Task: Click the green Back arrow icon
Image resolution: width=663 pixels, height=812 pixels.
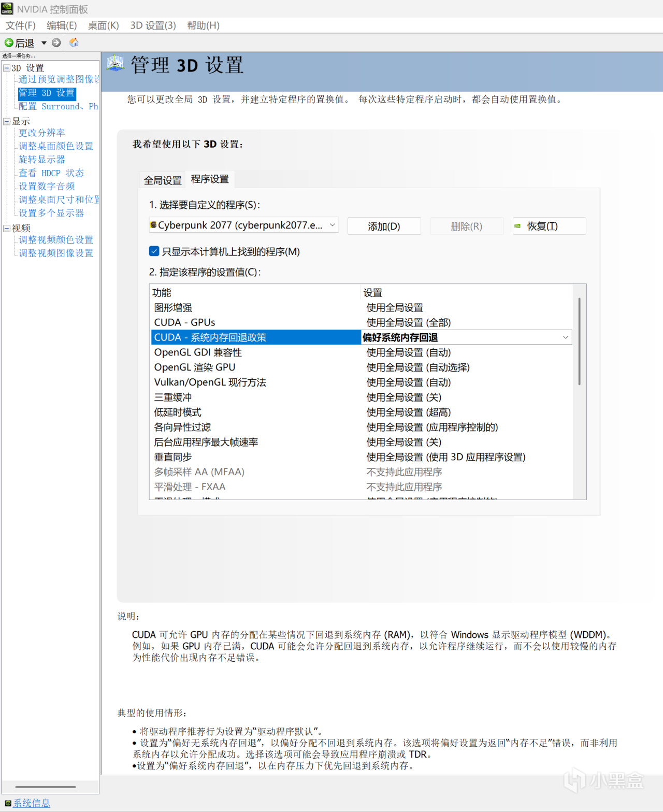Action: [x=9, y=43]
